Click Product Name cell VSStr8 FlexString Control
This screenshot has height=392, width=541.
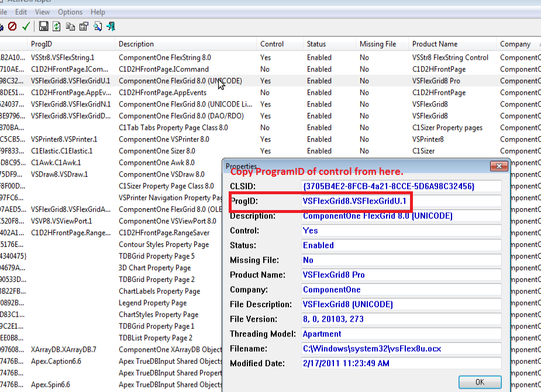(450, 57)
